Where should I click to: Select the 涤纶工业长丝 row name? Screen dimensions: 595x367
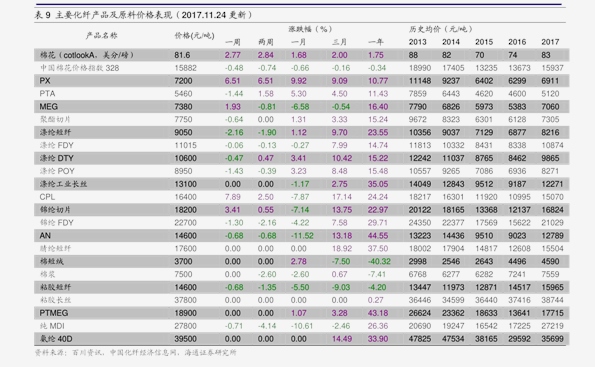63,184
